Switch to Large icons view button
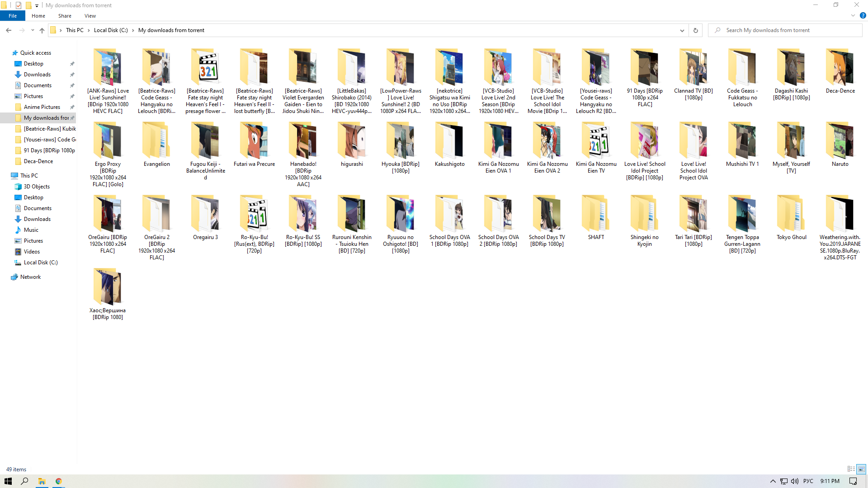Viewport: 868px width, 488px height. point(861,469)
